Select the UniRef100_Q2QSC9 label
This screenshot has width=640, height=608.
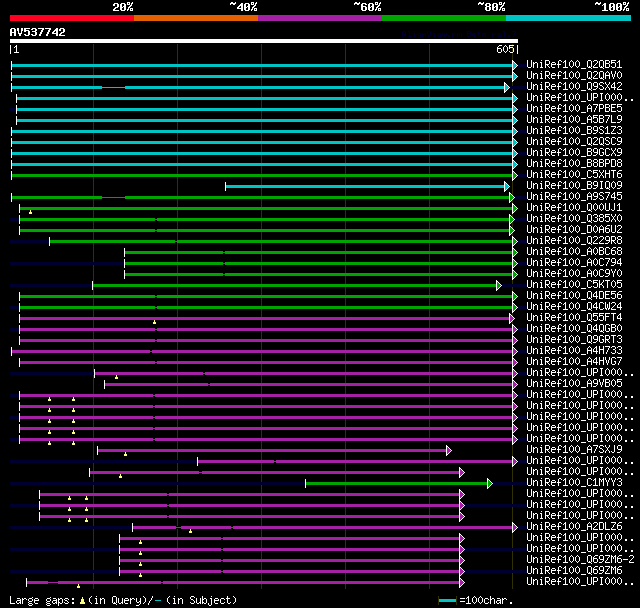pyautogui.click(x=574, y=142)
